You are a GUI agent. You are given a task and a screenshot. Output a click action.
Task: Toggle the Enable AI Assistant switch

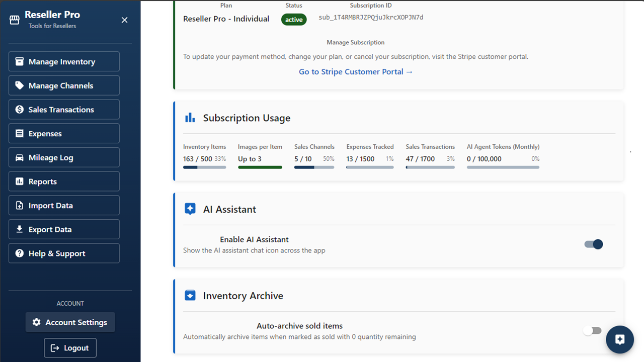(x=594, y=244)
